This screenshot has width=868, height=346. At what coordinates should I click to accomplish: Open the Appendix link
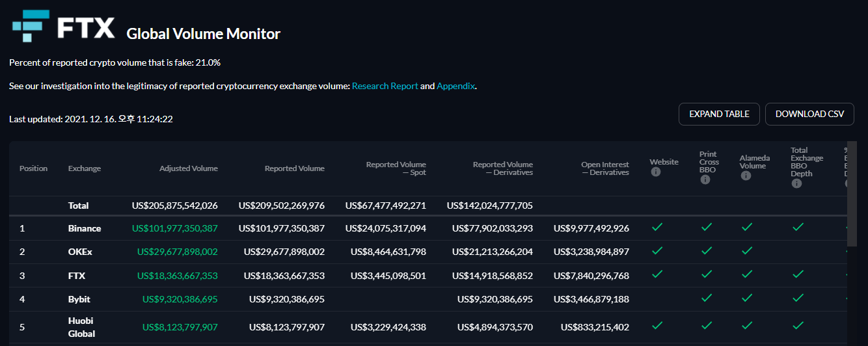(x=456, y=86)
